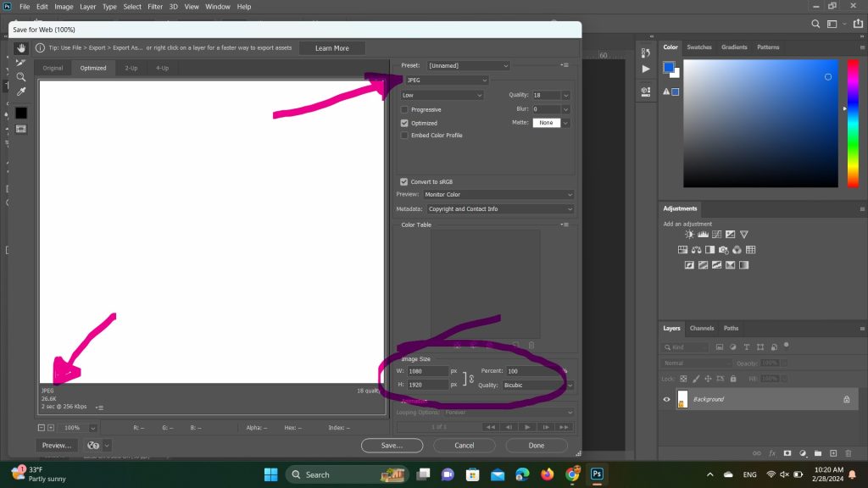Enable the Progressive checkbox
This screenshot has width=868, height=488.
click(x=404, y=109)
